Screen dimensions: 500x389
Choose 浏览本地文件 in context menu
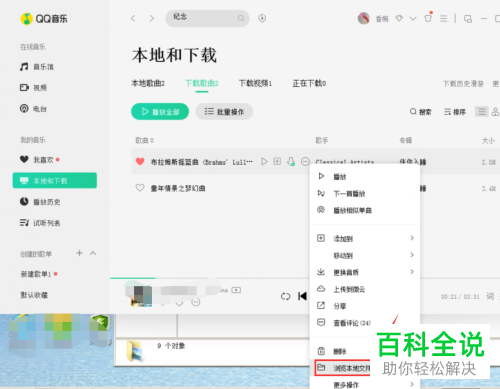click(343, 368)
